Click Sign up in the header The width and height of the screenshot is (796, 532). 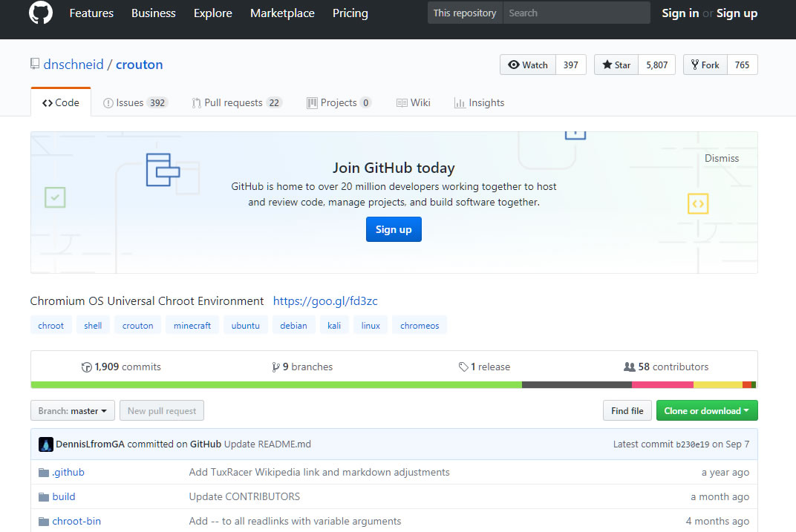click(737, 13)
